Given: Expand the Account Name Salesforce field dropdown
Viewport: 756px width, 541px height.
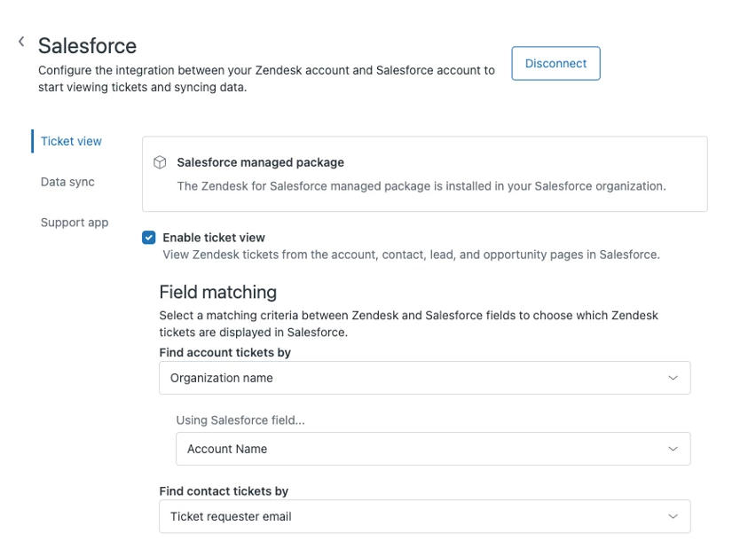Looking at the screenshot, I should [x=432, y=449].
